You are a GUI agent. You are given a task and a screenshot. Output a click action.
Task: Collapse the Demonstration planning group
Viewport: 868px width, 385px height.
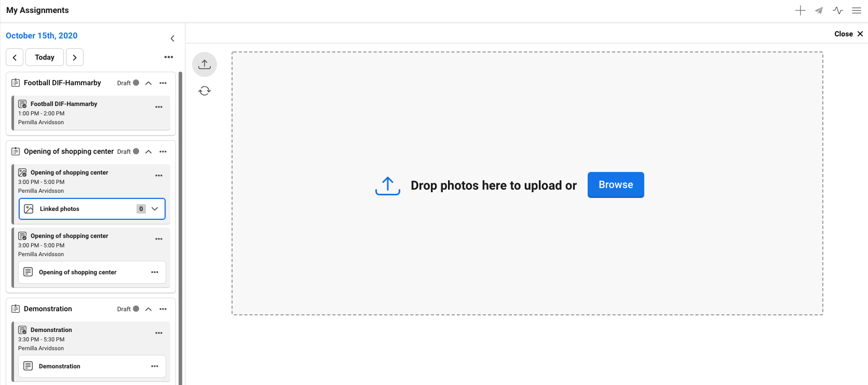[148, 309]
